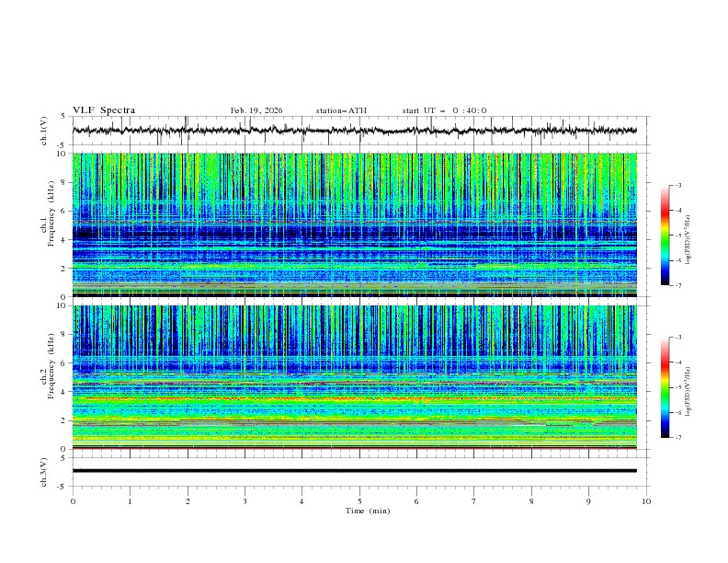
Task: Click the ch.2 spectrogram panel
Action: 355,377
